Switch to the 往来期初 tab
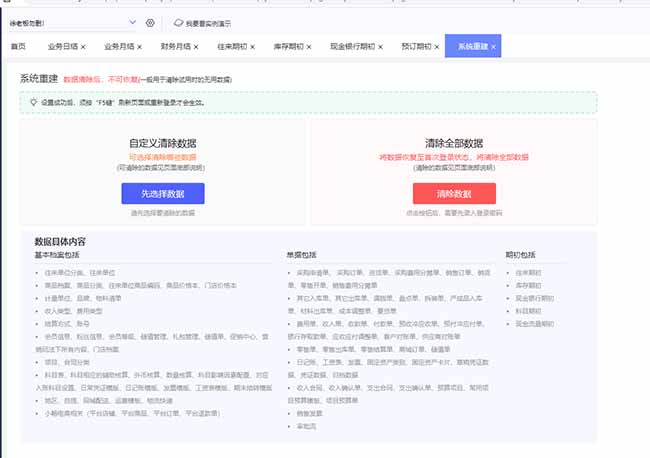Screen dimensions: 650x458 click(x=232, y=46)
